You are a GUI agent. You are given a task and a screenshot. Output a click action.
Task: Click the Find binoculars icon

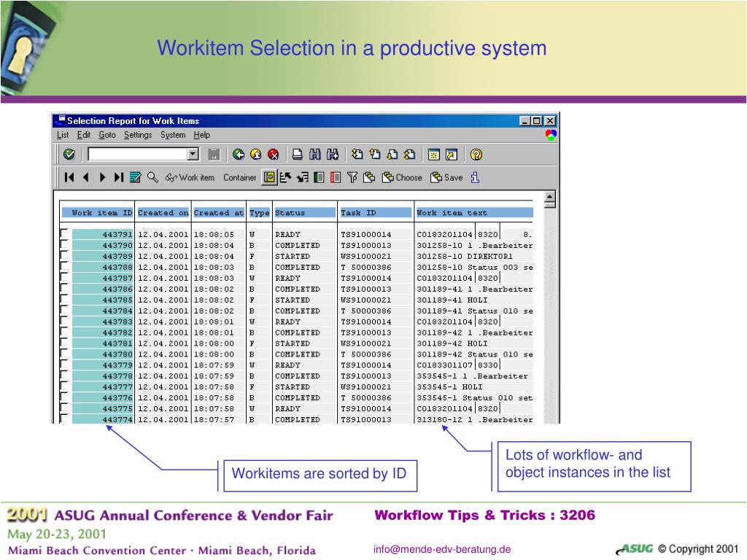315,155
